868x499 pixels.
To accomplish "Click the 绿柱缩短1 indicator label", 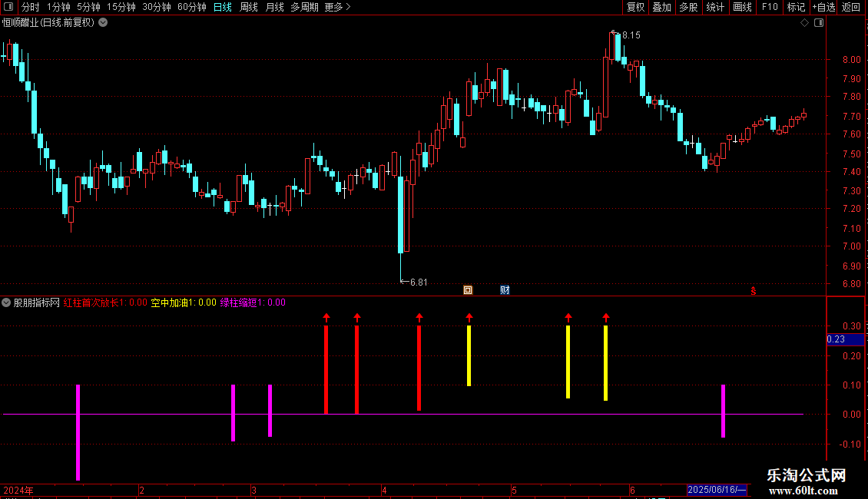I will pos(253,302).
